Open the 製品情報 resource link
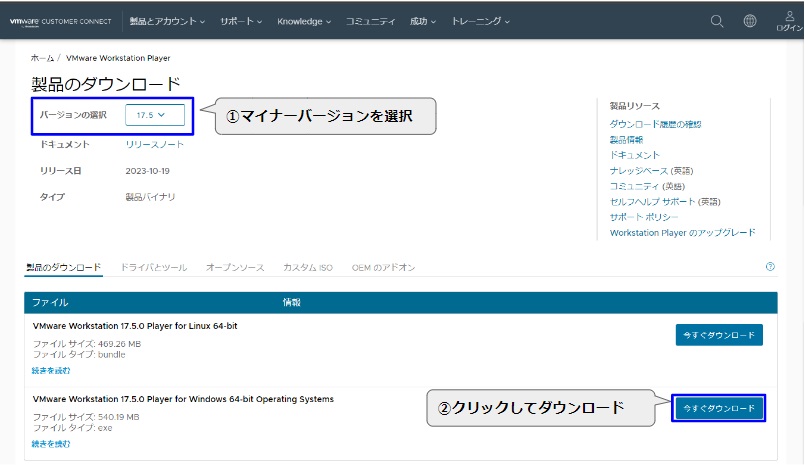The height and width of the screenshot is (465, 805). (x=626, y=140)
